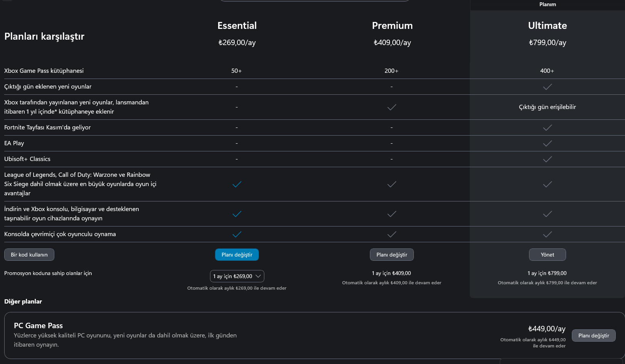This screenshot has width=625, height=364.
Task: Click the '400+' library count for Ultimate
Action: click(547, 71)
